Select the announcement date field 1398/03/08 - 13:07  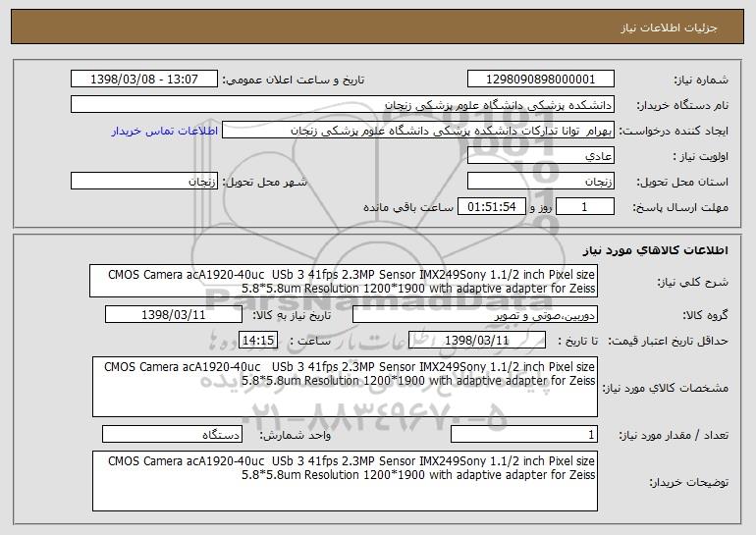tap(144, 80)
